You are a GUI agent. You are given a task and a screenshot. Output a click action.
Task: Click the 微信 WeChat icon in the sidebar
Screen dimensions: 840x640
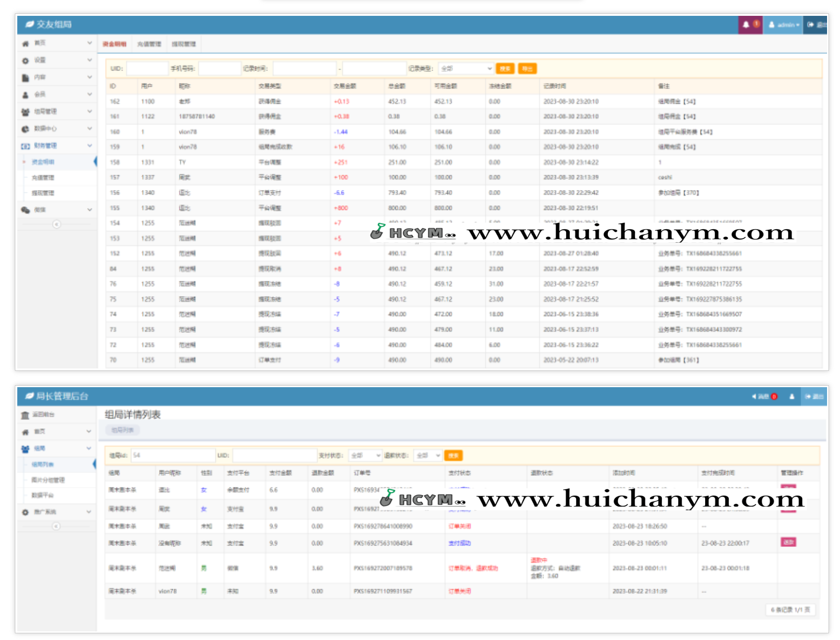[x=25, y=210]
